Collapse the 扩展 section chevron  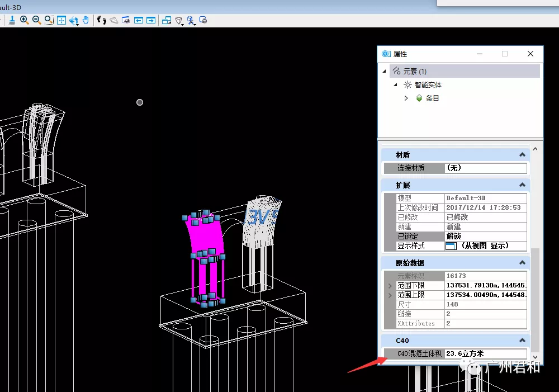click(x=522, y=185)
